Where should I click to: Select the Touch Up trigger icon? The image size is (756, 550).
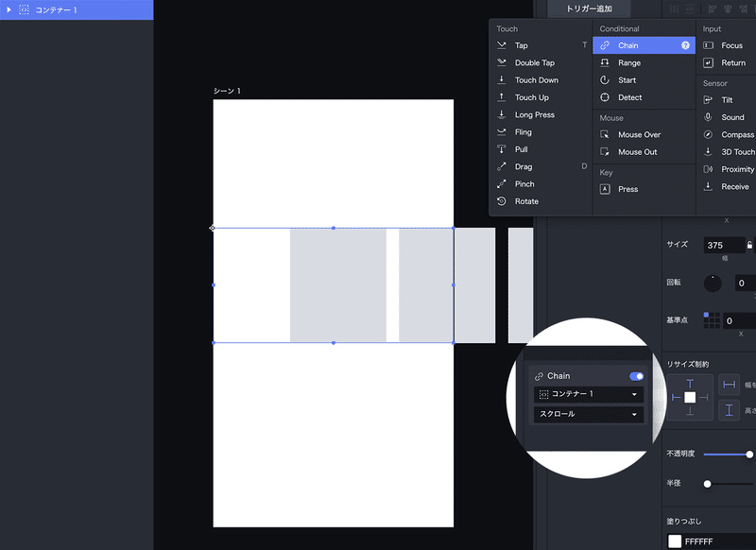point(502,97)
